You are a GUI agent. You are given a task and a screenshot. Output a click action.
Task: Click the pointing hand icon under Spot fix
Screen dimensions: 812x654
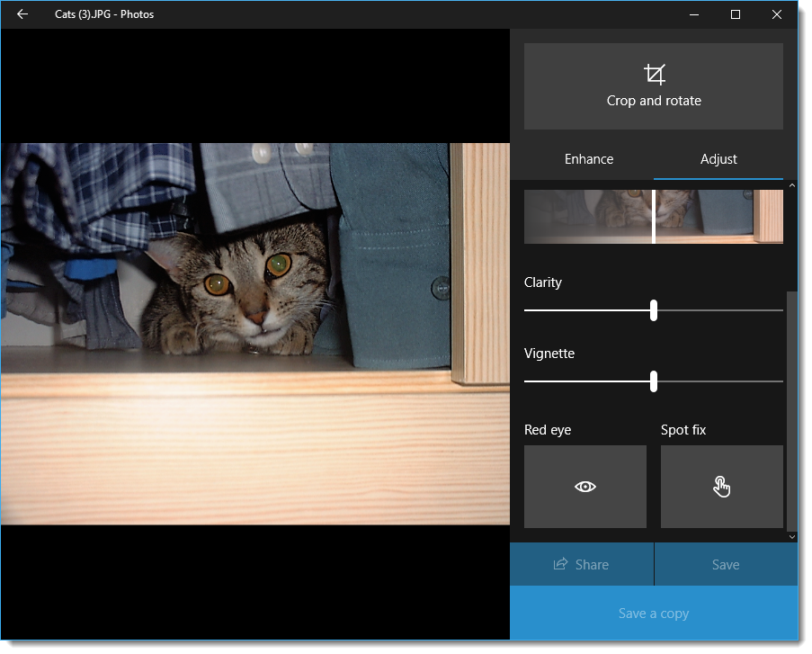coord(721,486)
